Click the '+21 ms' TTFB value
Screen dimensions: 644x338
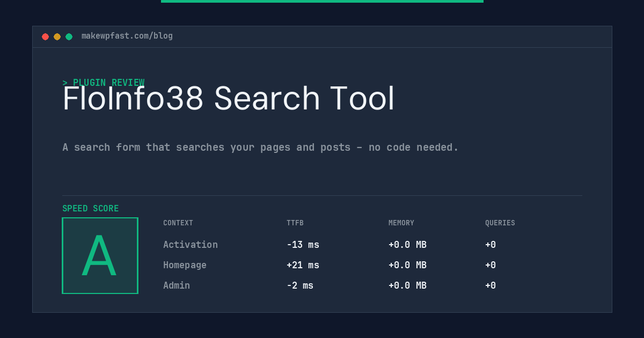click(x=303, y=265)
